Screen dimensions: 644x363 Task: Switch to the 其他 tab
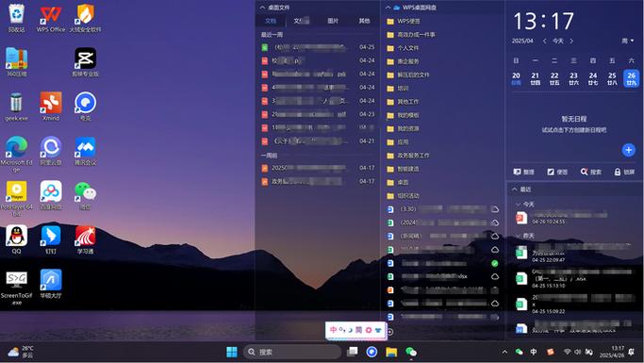364,21
